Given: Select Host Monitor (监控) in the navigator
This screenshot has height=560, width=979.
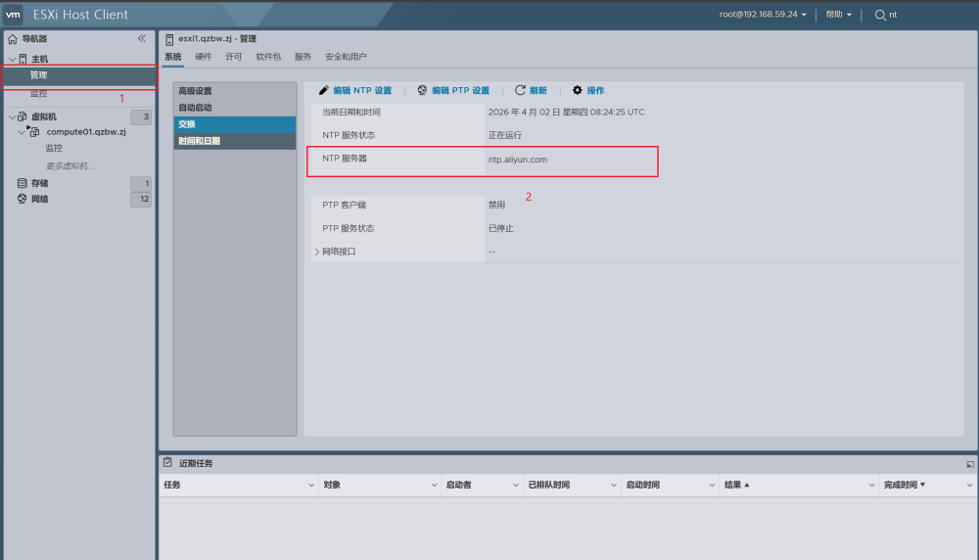Looking at the screenshot, I should click(38, 94).
